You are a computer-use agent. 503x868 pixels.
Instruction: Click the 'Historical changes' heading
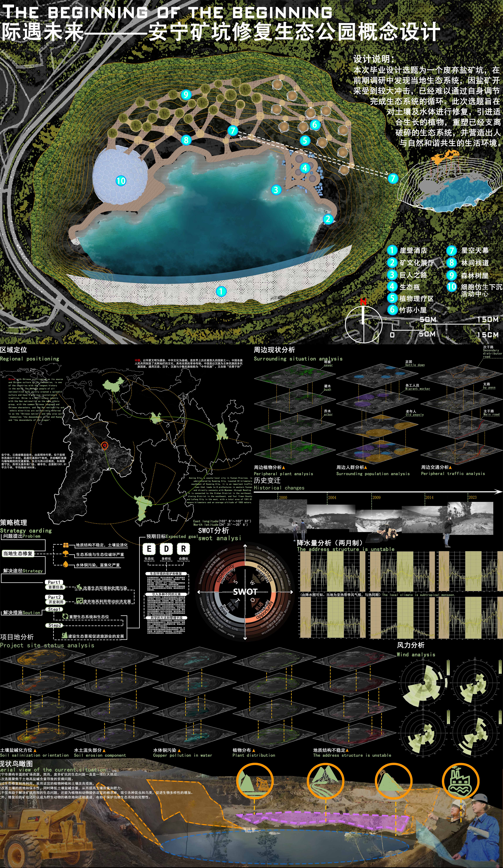[279, 488]
